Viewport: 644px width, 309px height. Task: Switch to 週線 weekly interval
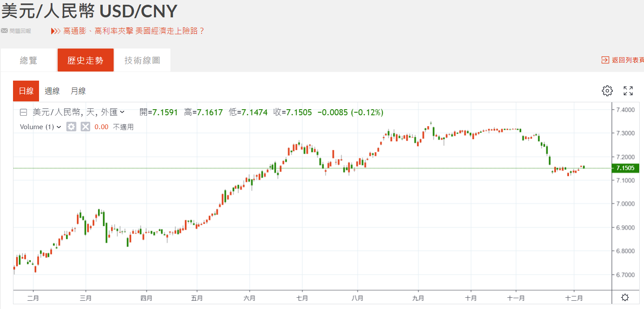52,91
